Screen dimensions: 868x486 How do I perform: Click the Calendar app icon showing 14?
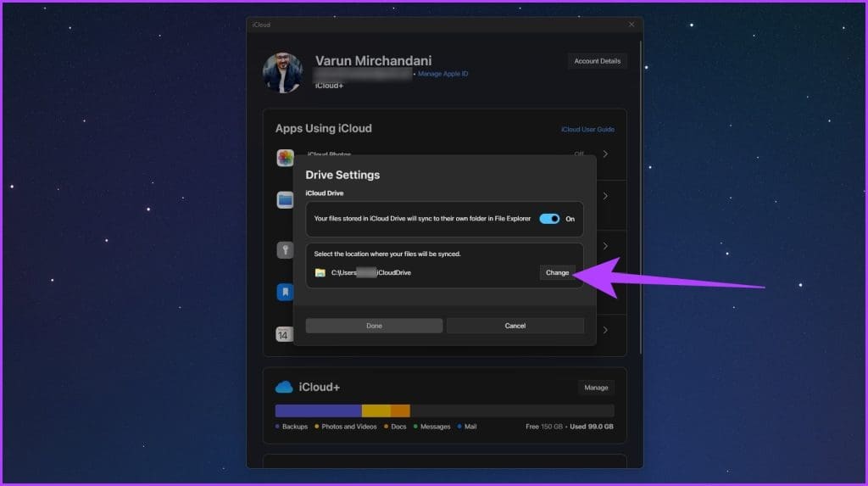(284, 334)
